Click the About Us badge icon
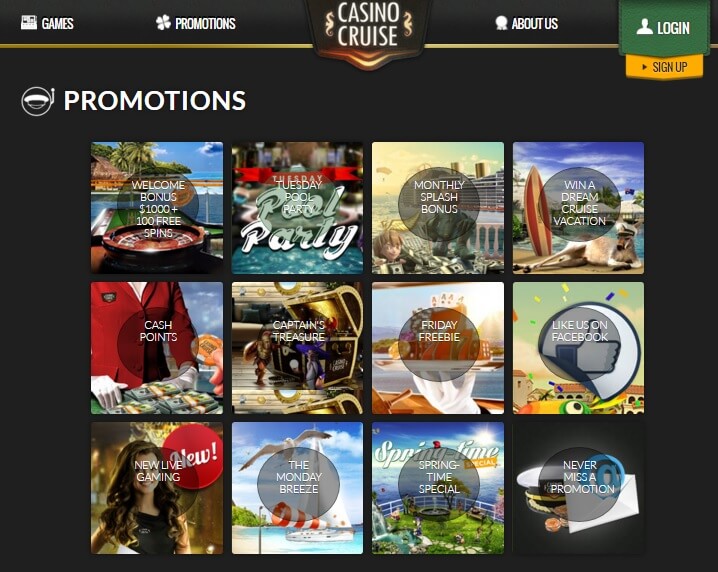Screen dimensions: 718x572 [501, 23]
